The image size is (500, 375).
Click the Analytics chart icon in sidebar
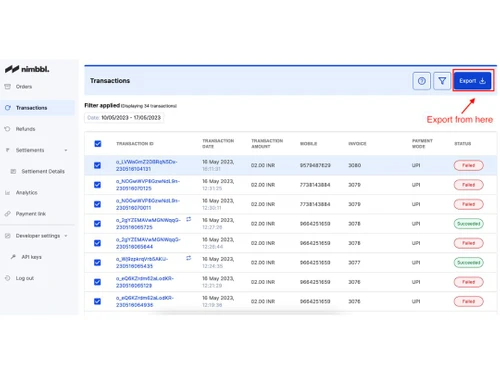7,193
